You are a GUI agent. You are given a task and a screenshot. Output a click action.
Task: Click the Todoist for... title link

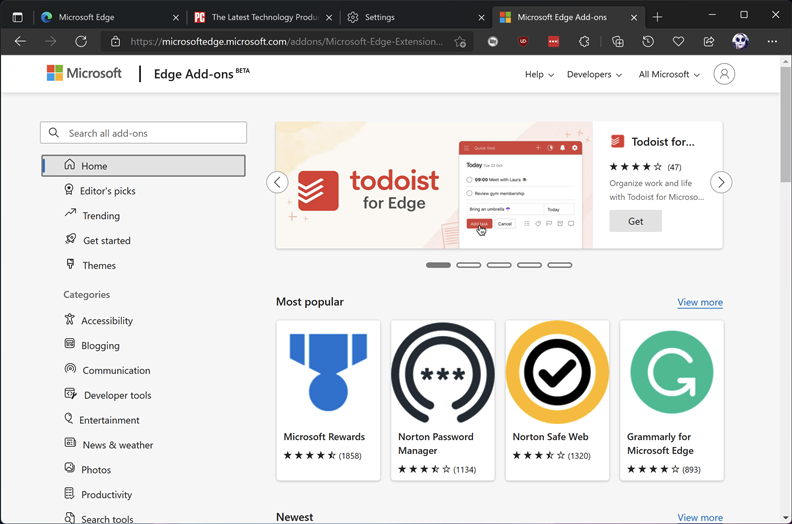coord(663,142)
